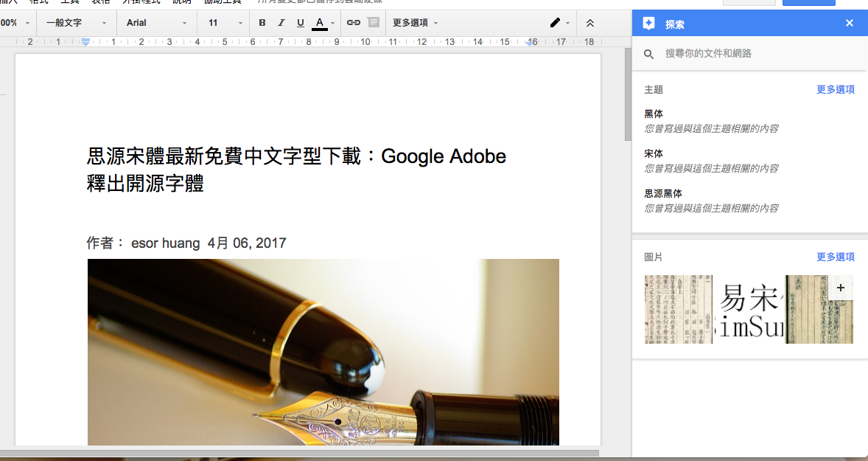The width and height of the screenshot is (868, 461).
Task: Open the text color picker
Action: point(319,23)
